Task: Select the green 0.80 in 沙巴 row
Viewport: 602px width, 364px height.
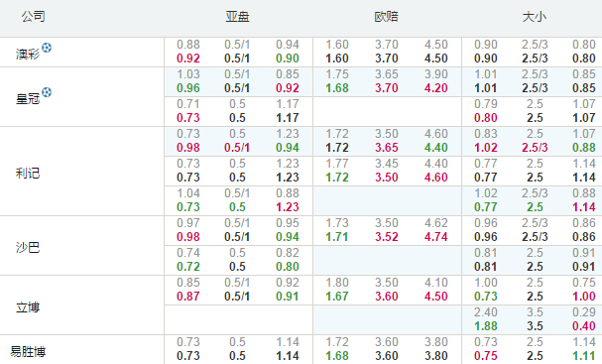Action: (x=288, y=267)
